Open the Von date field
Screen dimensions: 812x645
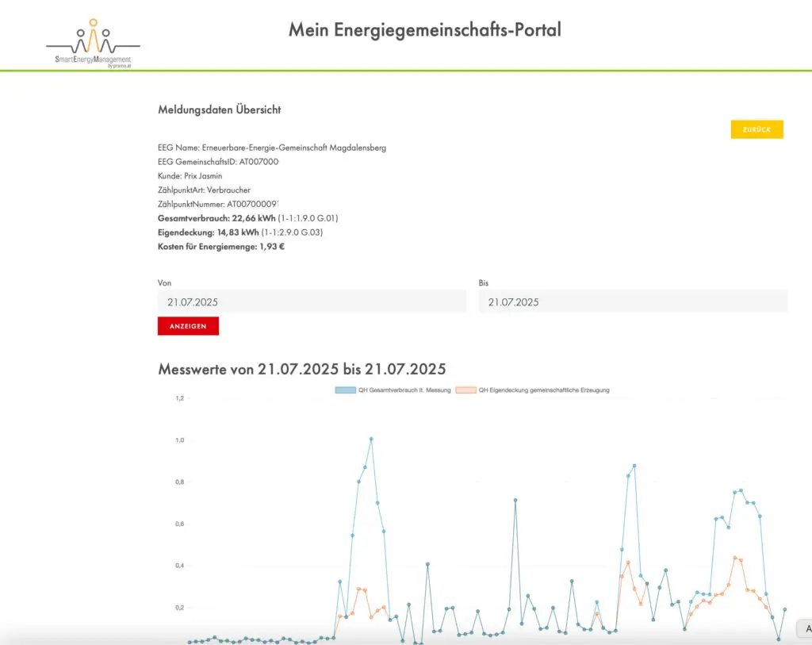coord(312,302)
